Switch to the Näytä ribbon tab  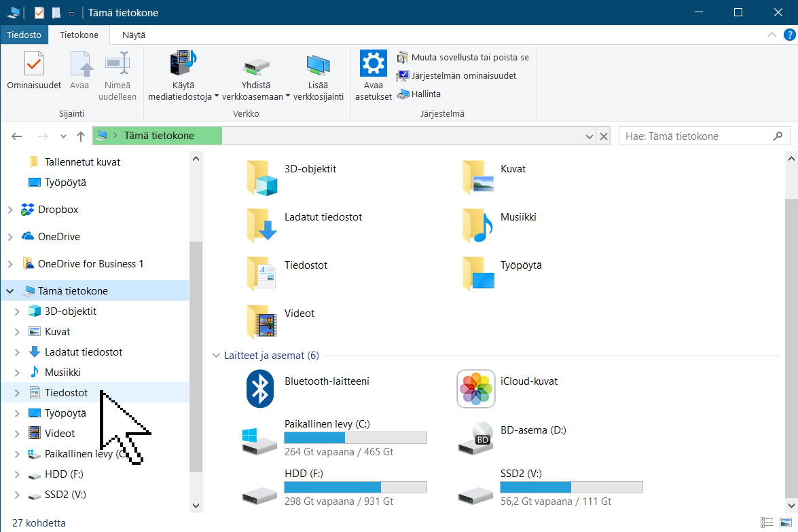point(133,35)
